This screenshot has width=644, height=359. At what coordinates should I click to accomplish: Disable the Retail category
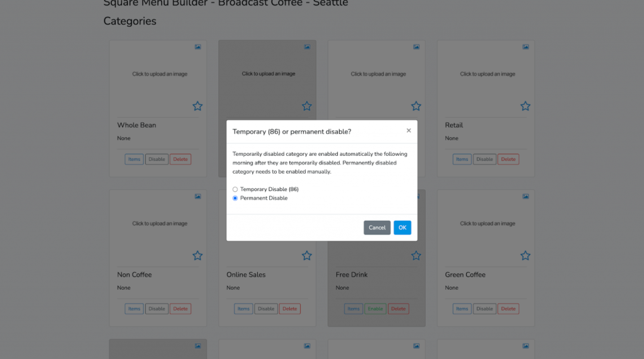(x=484, y=159)
